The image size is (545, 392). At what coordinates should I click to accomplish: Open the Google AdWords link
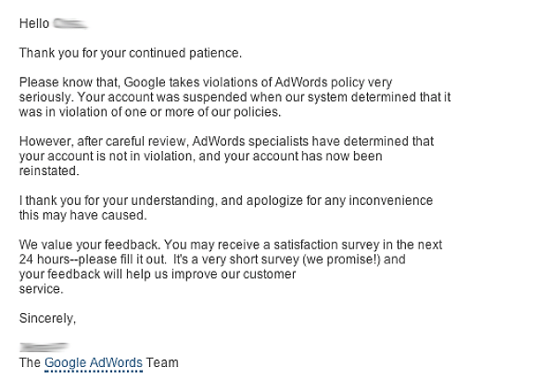[94, 363]
